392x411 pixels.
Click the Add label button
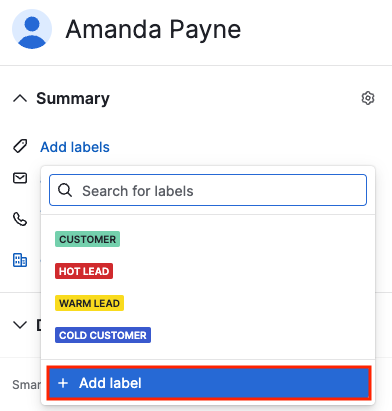click(209, 383)
